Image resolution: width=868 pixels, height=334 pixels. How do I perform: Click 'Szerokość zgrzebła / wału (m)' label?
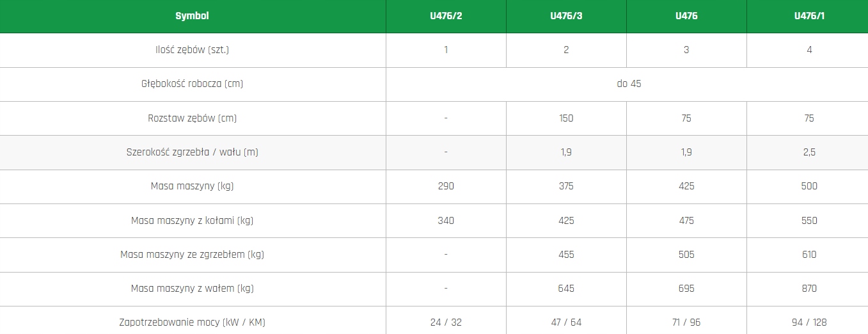[192, 152]
